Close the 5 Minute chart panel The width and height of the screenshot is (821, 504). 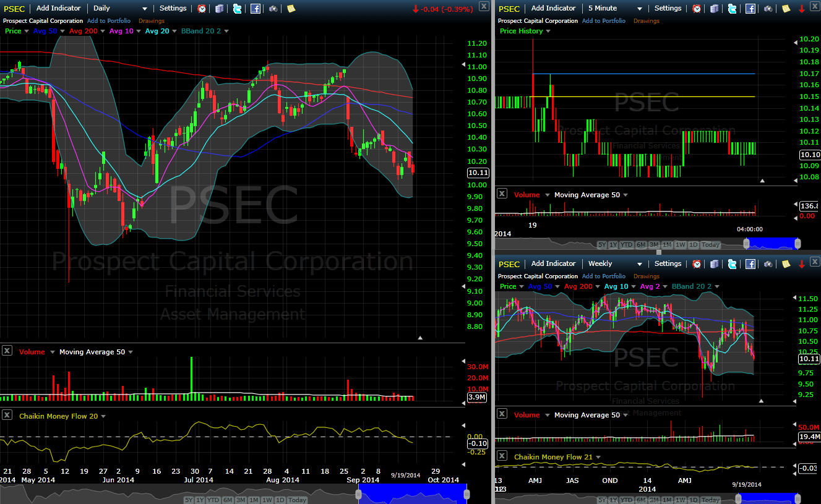coord(815,7)
